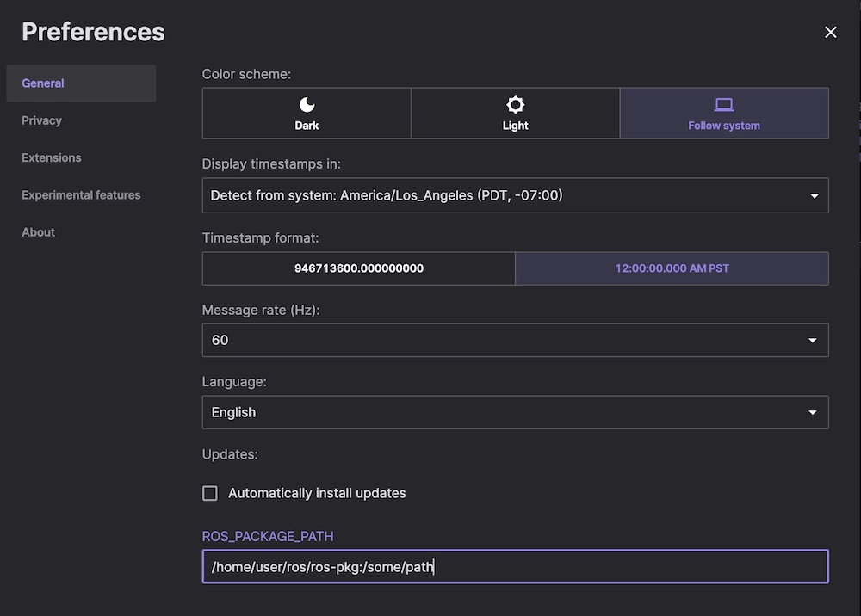Show the About section
The width and height of the screenshot is (861, 616).
38,232
